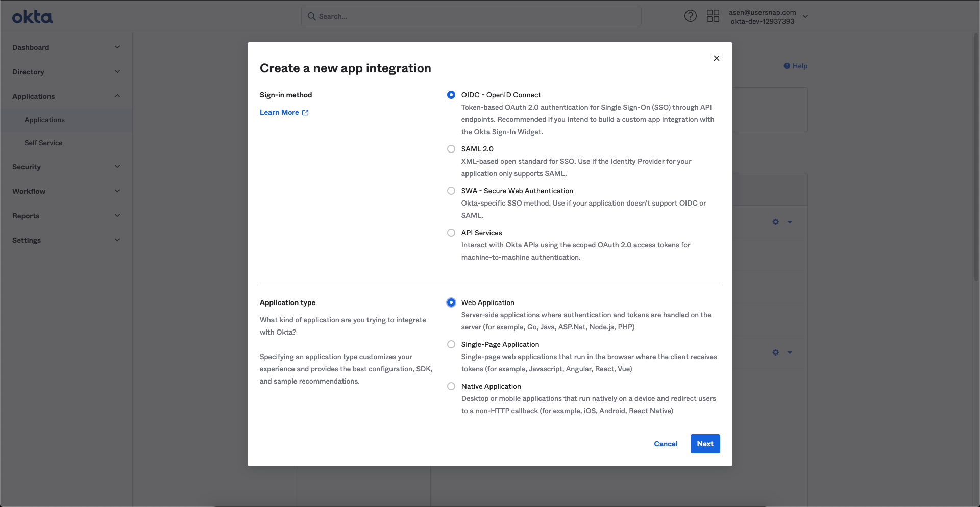Open dropdown caret next to lower gear
Viewport: 980px width, 507px height.
click(790, 352)
